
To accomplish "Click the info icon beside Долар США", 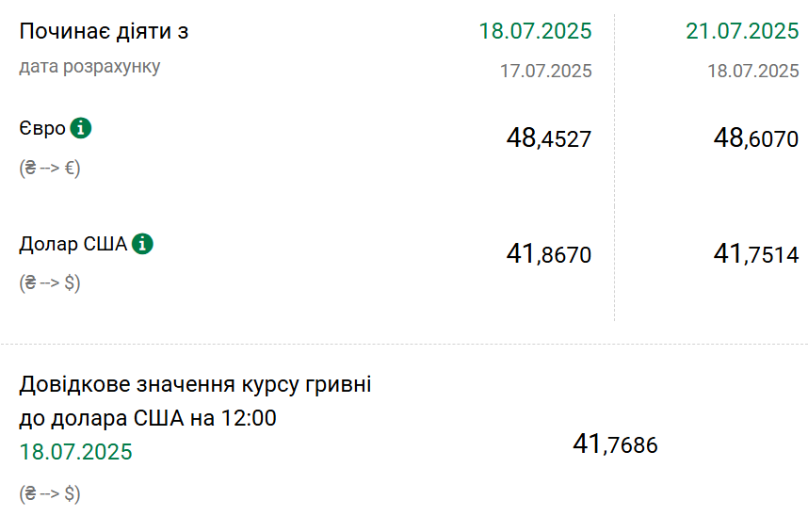I will pos(142,244).
